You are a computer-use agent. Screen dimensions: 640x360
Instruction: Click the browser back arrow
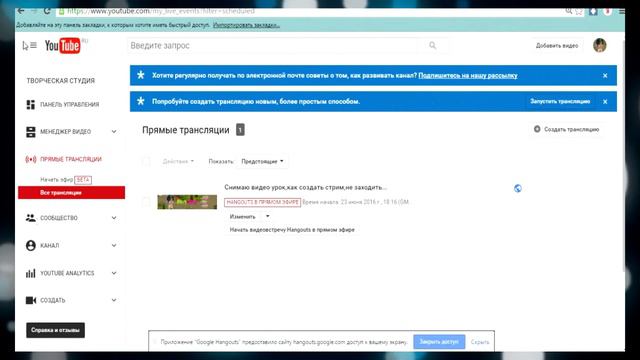pyautogui.click(x=21, y=11)
